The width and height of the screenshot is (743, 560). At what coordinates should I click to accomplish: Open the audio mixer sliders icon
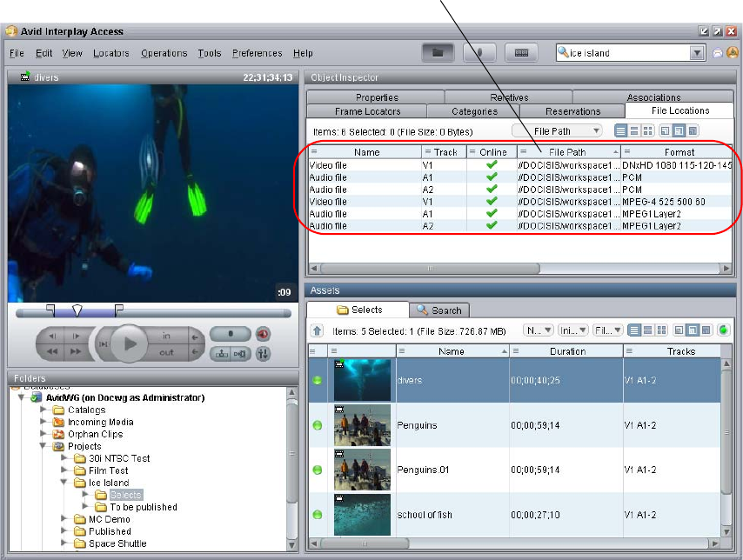tap(263, 353)
